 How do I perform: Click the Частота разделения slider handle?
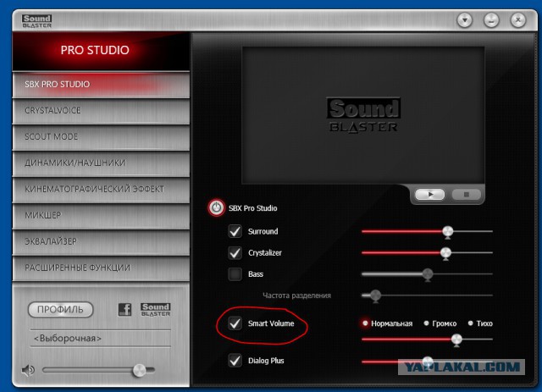click(x=375, y=296)
